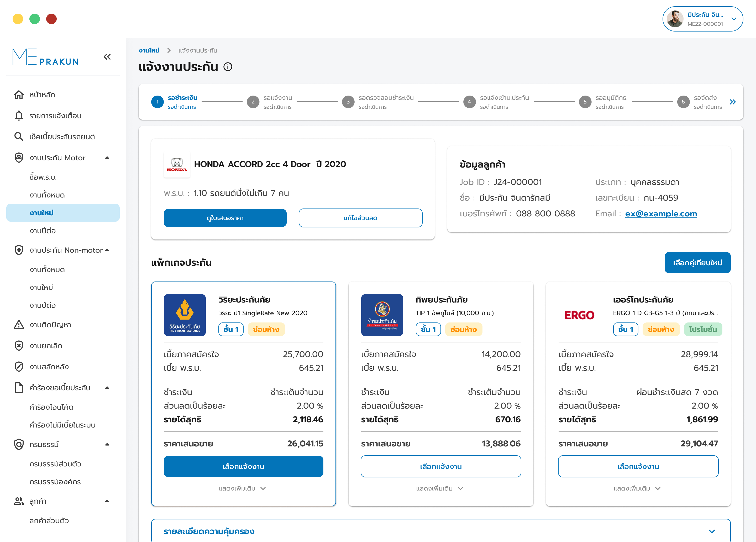Screen dimensions: 756x542
Task: Select step 2 รอแจ้งงาน in progress tracker
Action: pos(253,102)
